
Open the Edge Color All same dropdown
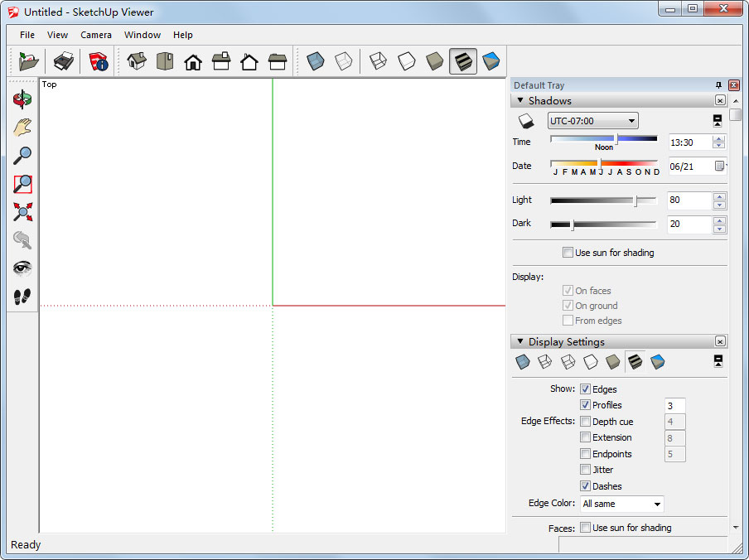[622, 504]
